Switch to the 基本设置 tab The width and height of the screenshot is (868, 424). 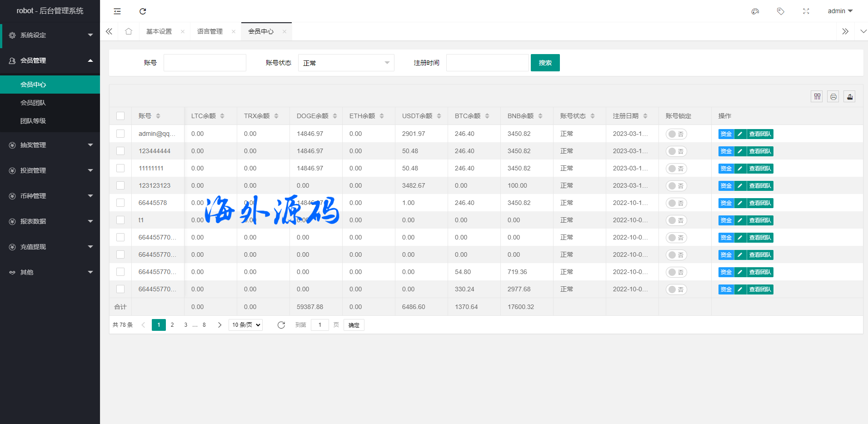(159, 31)
